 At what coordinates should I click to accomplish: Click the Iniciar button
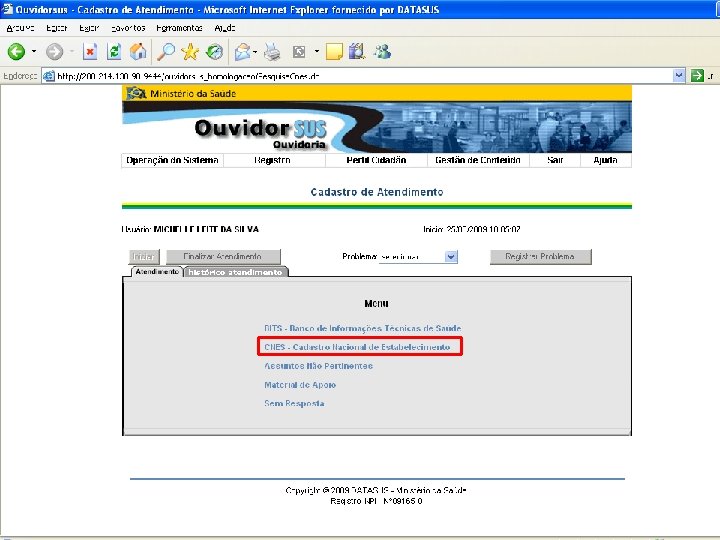point(144,257)
